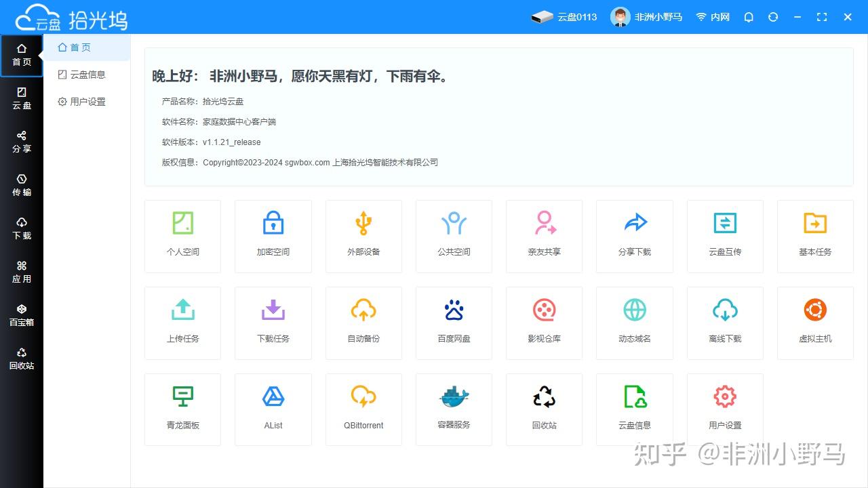Open the 百度网盘 app icon
This screenshot has width=868, height=488.
coord(454,323)
